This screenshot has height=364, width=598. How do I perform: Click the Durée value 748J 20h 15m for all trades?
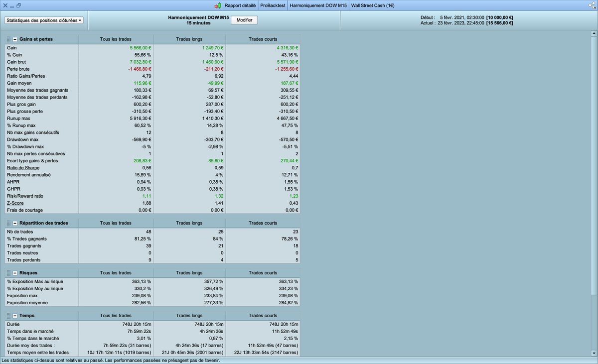point(137,324)
